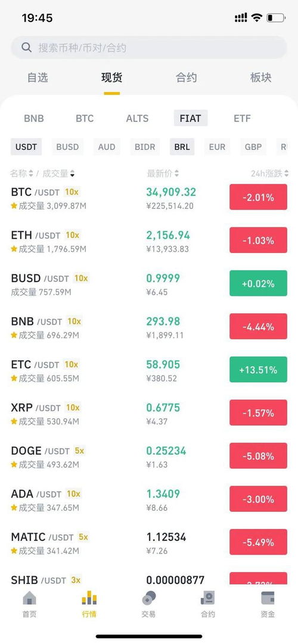Viewport: 298px width, 644px height.
Task: Toggle the favorite star on ETH row
Action: 14,249
